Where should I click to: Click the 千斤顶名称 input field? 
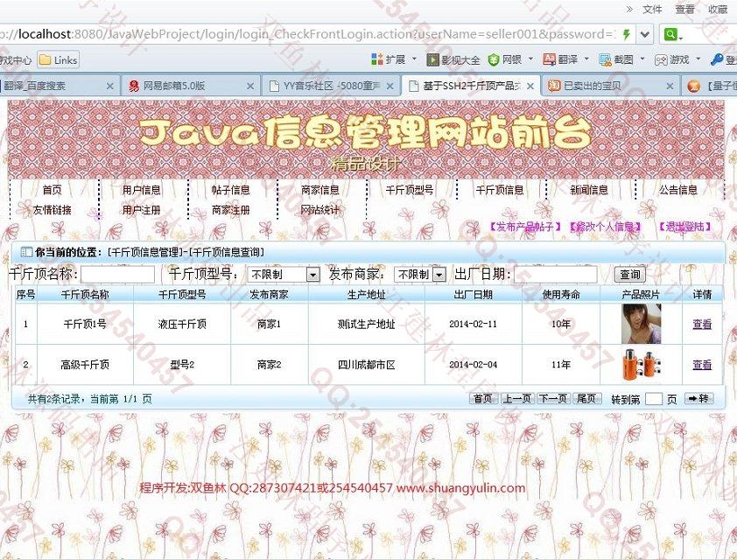[117, 275]
